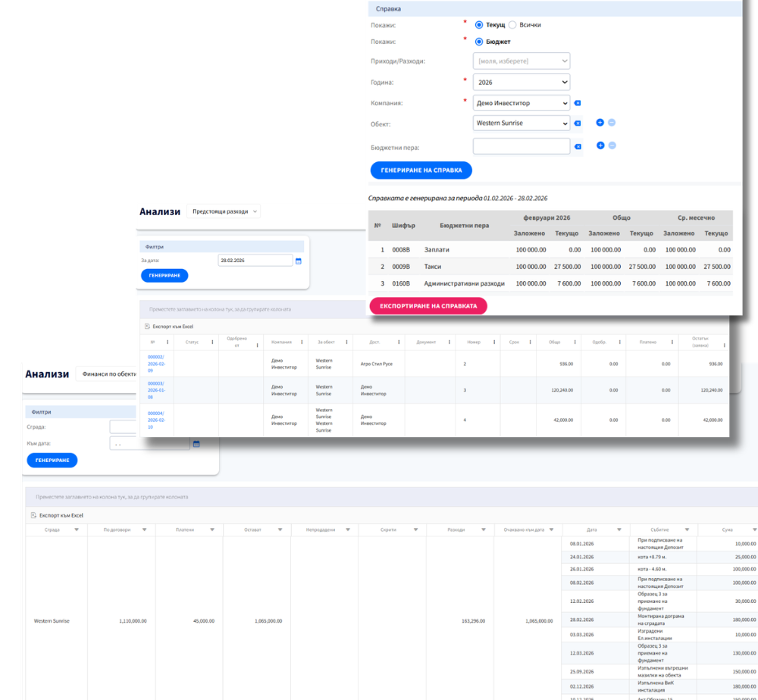Click the filter icon on Сграда column
Image resolution: width=758 pixels, height=700 pixels.
76,530
